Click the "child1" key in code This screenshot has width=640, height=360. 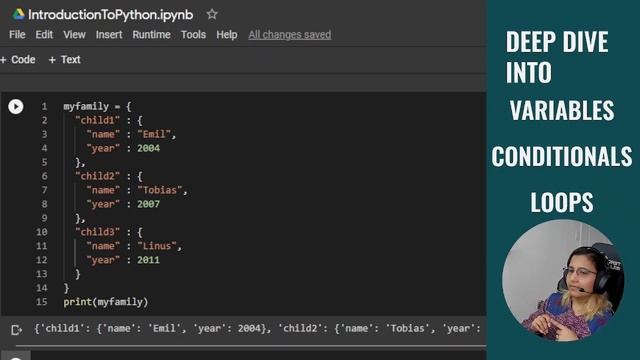(x=98, y=120)
